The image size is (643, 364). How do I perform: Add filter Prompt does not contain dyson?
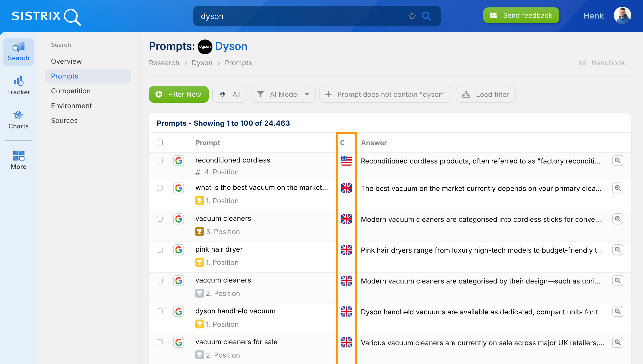[386, 94]
